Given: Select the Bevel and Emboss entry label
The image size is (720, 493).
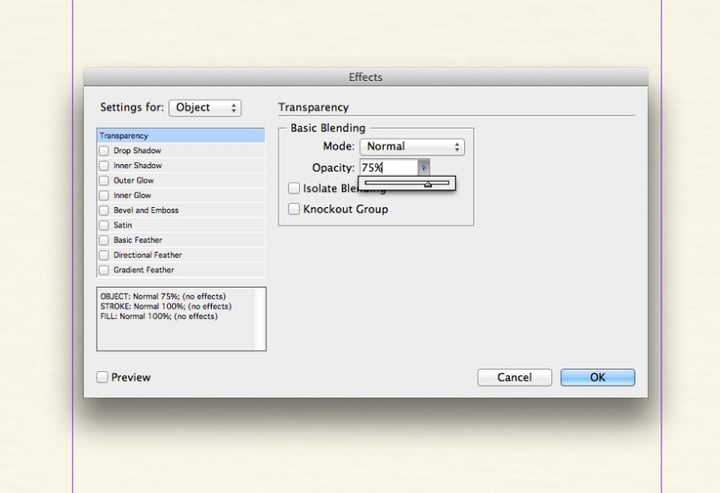Looking at the screenshot, I should (146, 210).
